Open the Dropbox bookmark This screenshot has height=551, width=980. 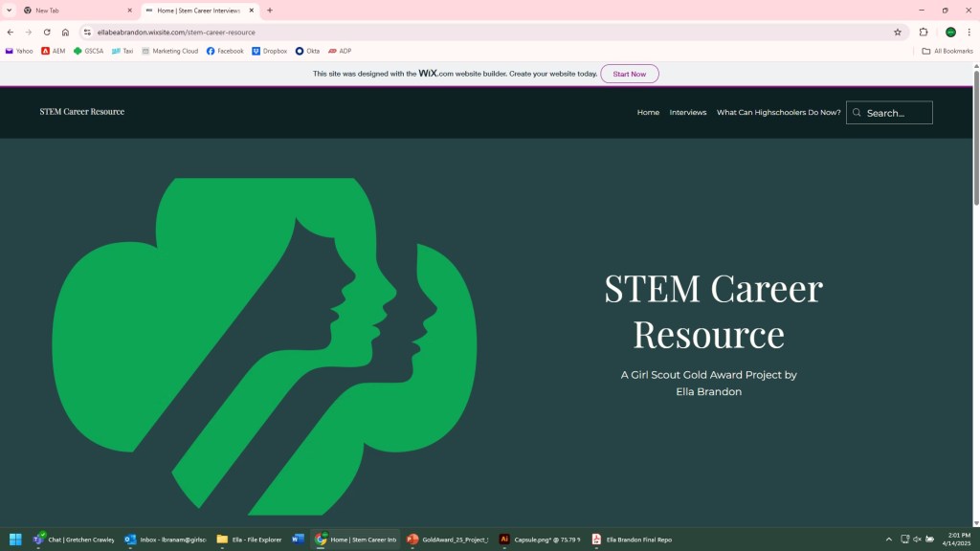click(x=269, y=51)
